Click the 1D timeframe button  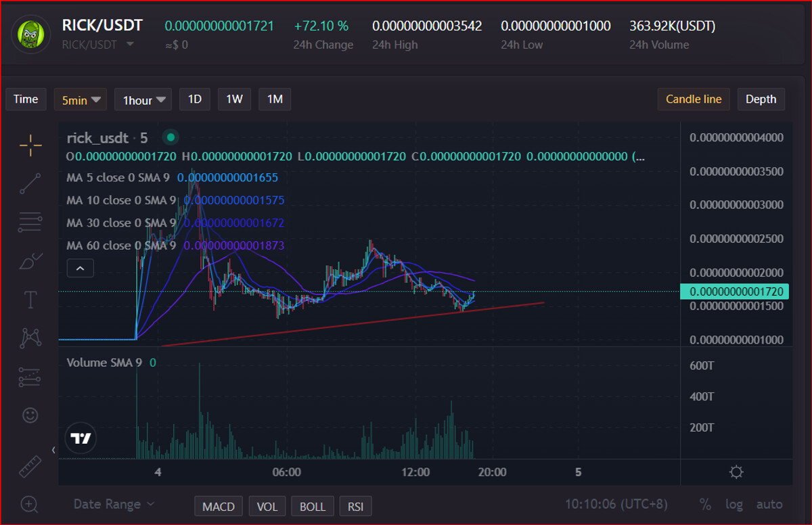point(195,99)
